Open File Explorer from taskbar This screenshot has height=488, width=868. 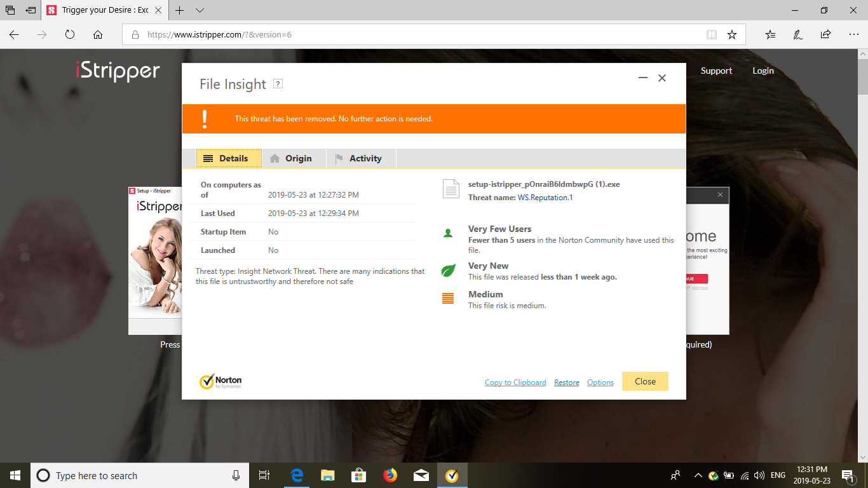327,475
